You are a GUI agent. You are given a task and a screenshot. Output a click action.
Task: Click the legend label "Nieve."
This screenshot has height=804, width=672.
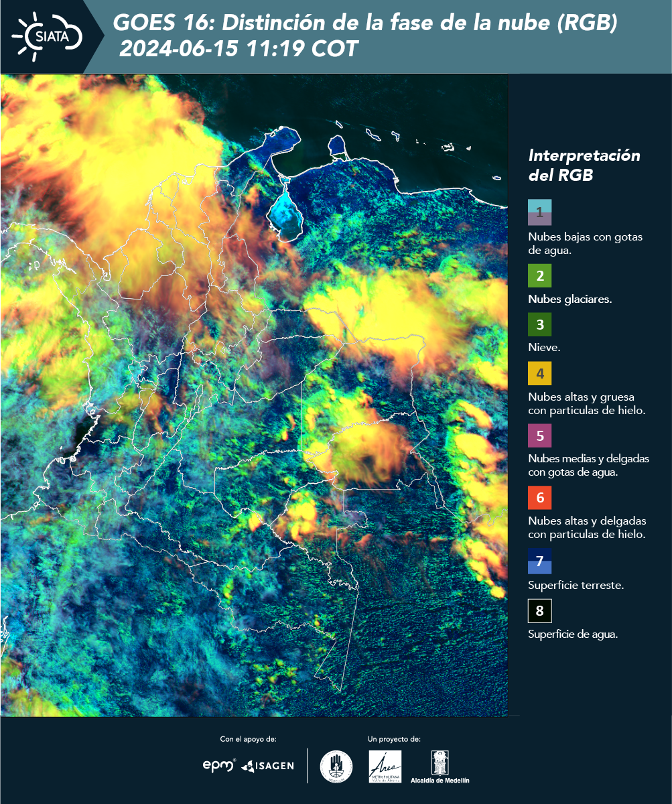pyautogui.click(x=544, y=348)
